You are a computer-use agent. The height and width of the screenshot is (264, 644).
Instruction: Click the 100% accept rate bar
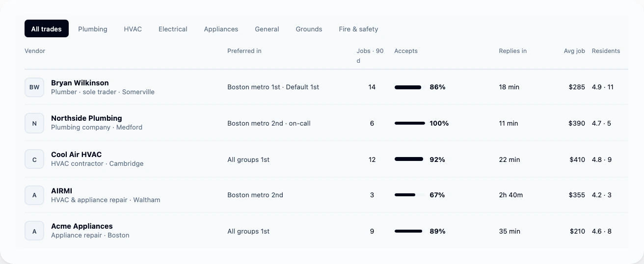[410, 124]
